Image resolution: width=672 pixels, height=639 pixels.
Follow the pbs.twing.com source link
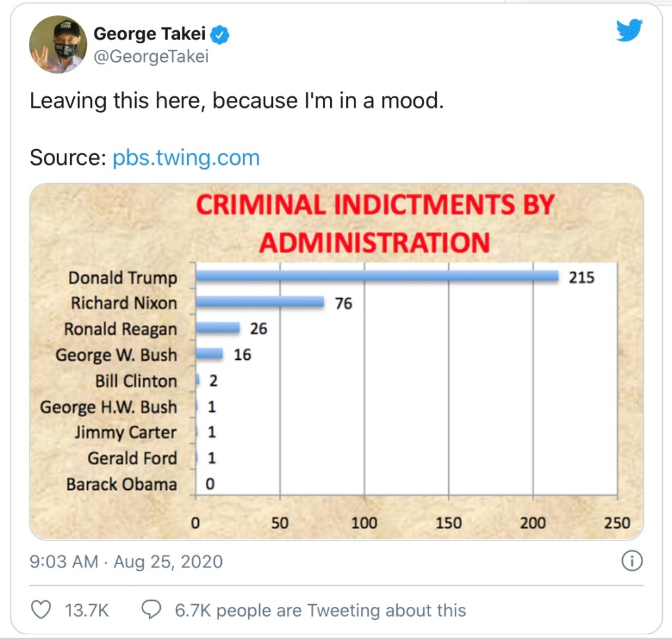(x=186, y=158)
